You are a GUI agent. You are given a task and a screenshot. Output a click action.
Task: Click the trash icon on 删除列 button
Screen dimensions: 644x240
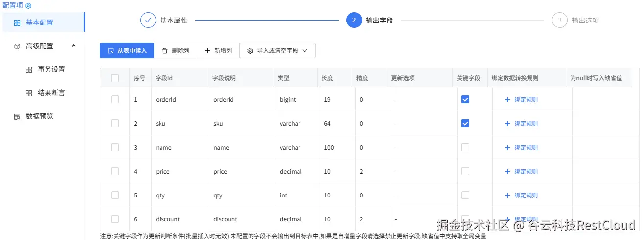[x=165, y=50]
